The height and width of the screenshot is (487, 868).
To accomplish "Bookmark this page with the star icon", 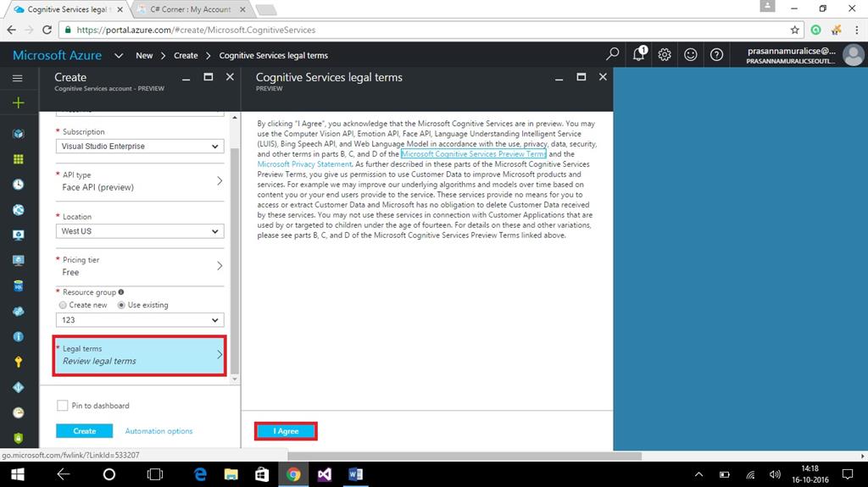I will coord(795,30).
